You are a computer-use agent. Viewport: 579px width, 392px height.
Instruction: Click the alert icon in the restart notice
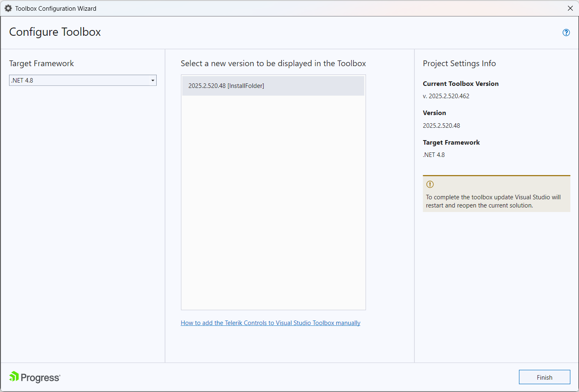pyautogui.click(x=430, y=185)
